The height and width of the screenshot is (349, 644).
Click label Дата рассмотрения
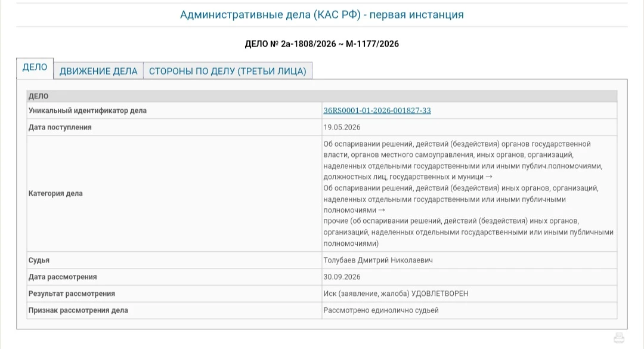pyautogui.click(x=63, y=277)
